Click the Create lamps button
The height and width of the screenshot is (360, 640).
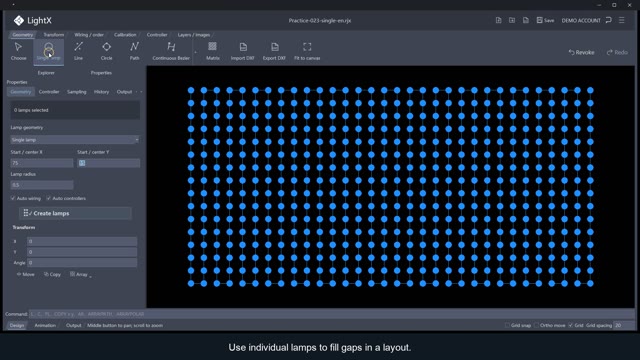(75, 213)
